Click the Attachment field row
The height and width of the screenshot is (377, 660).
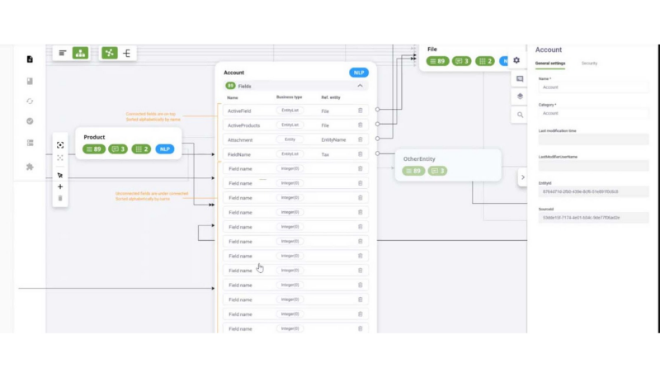click(295, 140)
